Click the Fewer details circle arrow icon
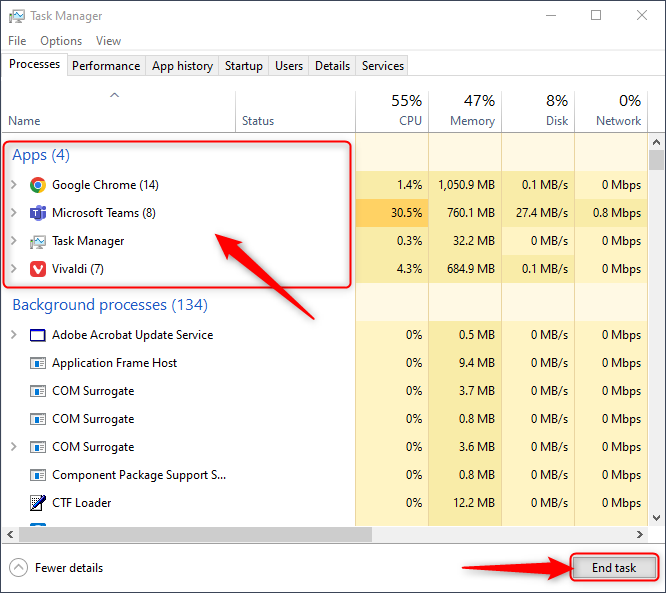666x593 pixels. click(x=18, y=568)
